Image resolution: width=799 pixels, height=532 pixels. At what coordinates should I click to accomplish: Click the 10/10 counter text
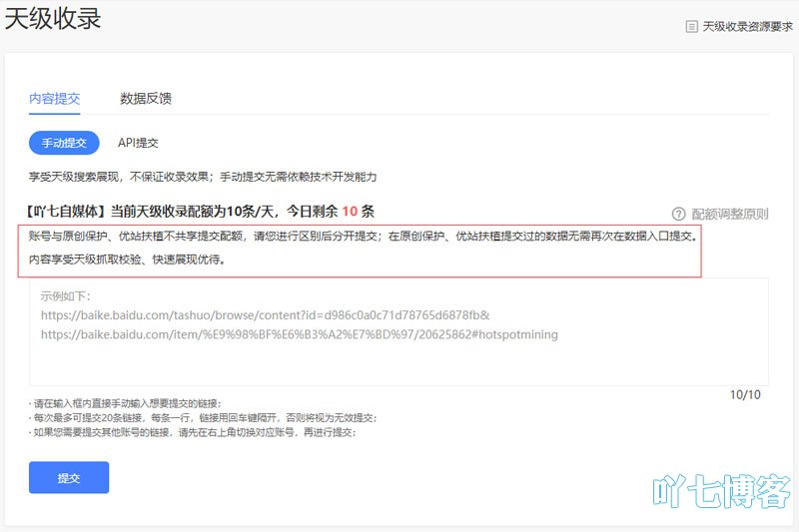tap(745, 395)
